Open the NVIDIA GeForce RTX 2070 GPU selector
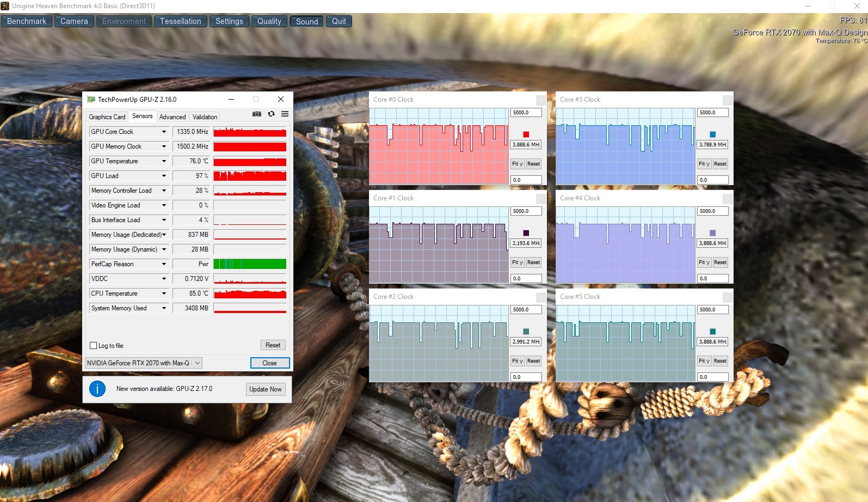Screen dimensions: 868x502 coord(144,363)
